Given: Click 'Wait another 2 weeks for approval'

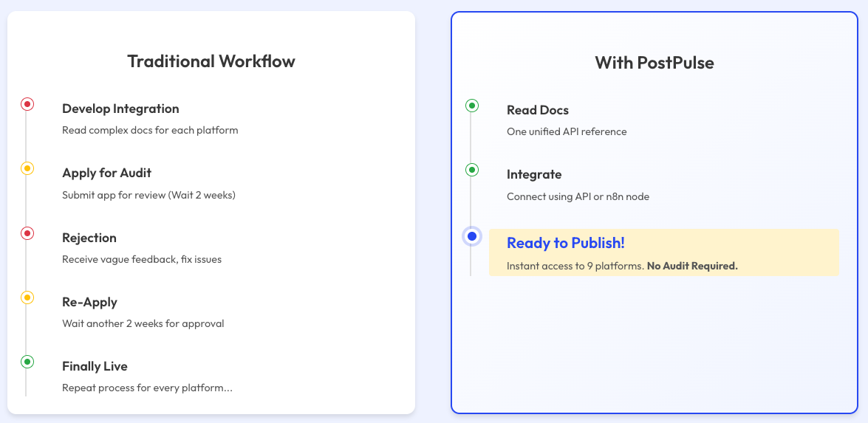Looking at the screenshot, I should tap(143, 323).
